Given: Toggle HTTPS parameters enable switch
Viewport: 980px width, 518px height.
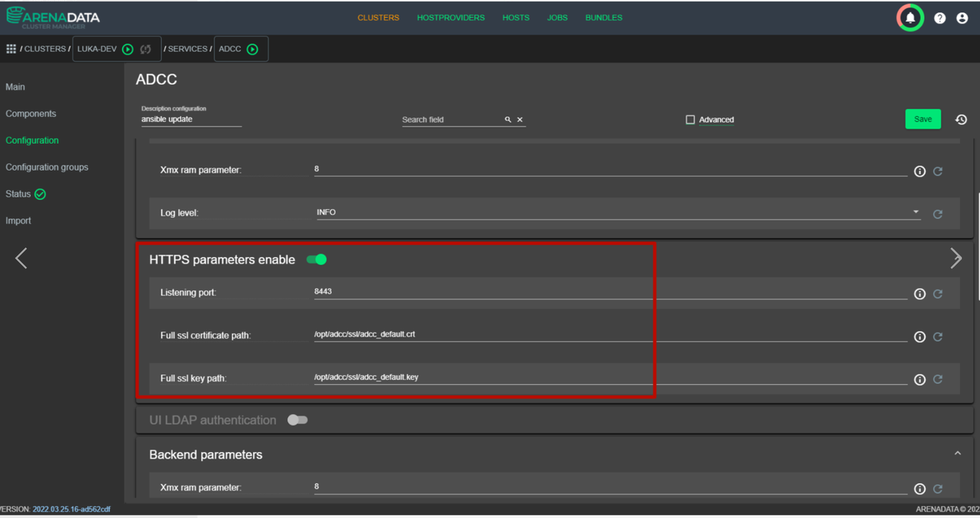Looking at the screenshot, I should coord(317,260).
